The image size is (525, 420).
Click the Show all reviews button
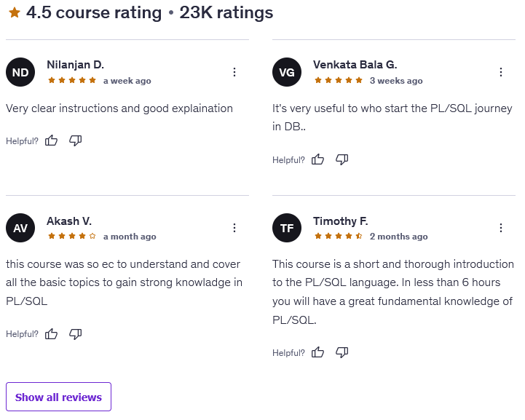[58, 397]
